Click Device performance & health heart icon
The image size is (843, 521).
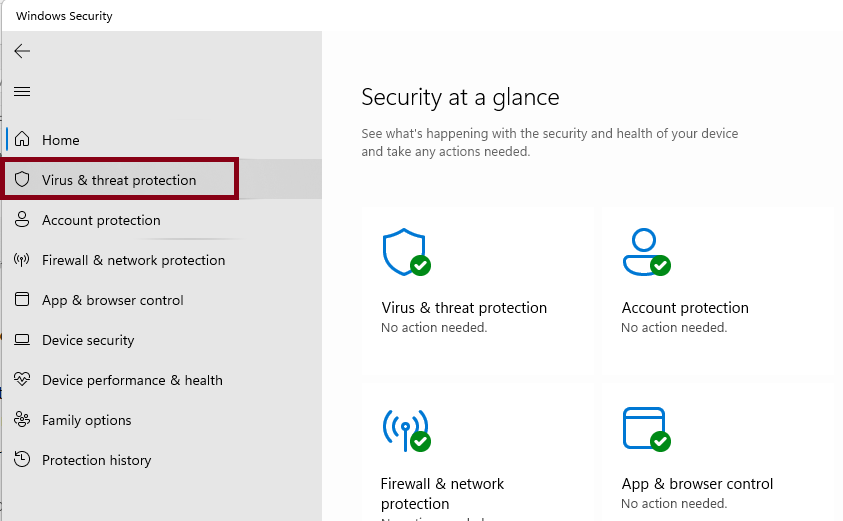tap(22, 380)
